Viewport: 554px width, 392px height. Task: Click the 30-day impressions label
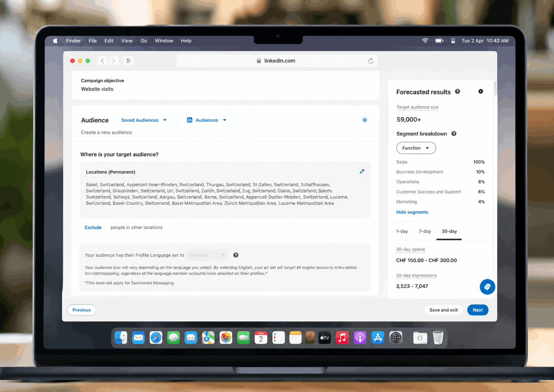point(416,275)
